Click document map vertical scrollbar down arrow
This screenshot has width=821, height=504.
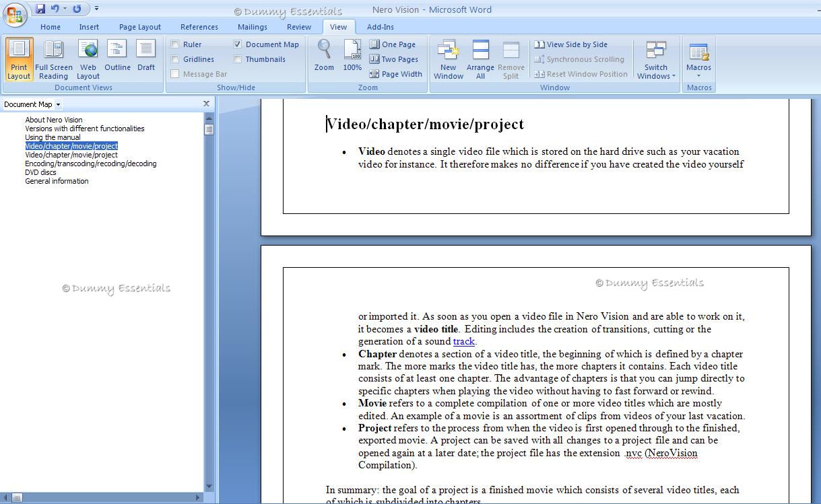pos(209,487)
